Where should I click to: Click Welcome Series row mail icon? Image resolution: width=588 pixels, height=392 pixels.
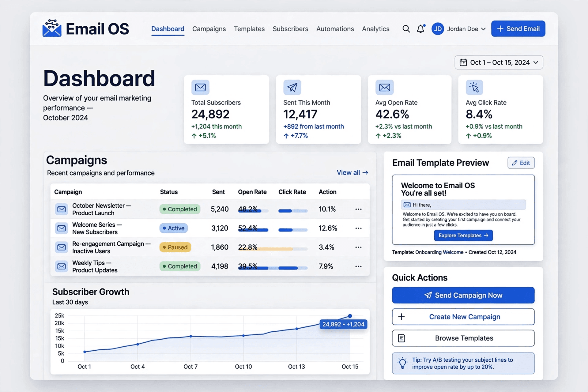[x=62, y=228]
